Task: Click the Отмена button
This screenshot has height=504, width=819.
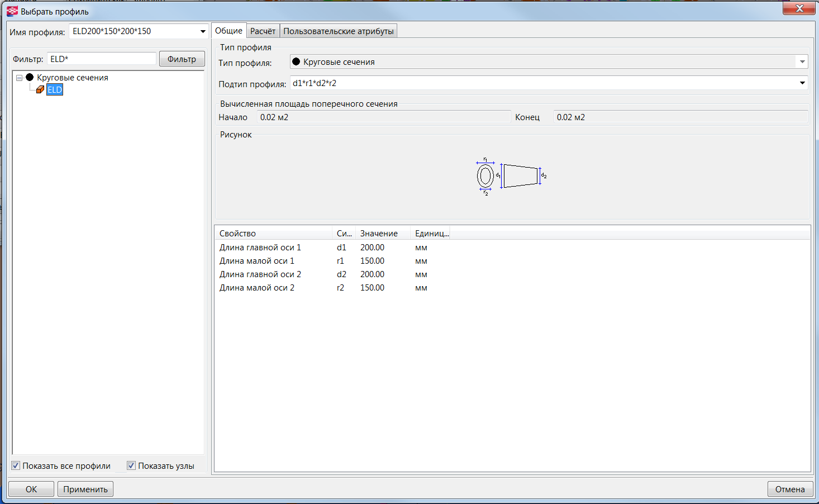Action: [x=789, y=489]
